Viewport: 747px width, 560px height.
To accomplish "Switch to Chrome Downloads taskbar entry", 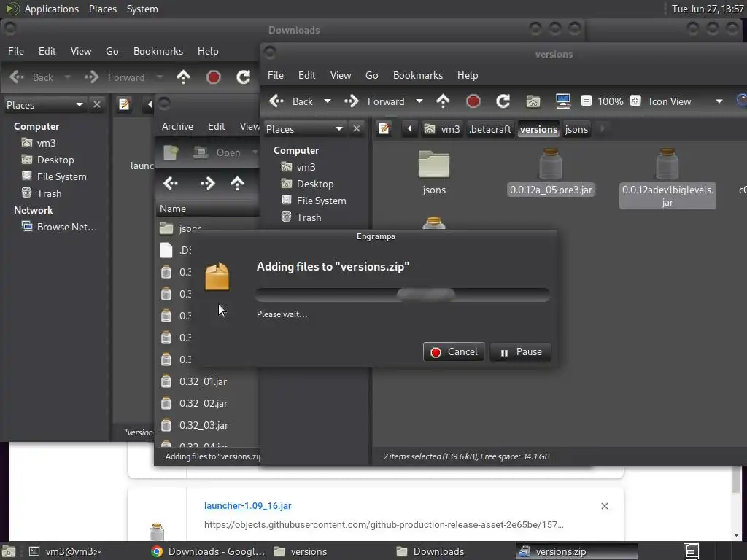I will (x=208, y=551).
